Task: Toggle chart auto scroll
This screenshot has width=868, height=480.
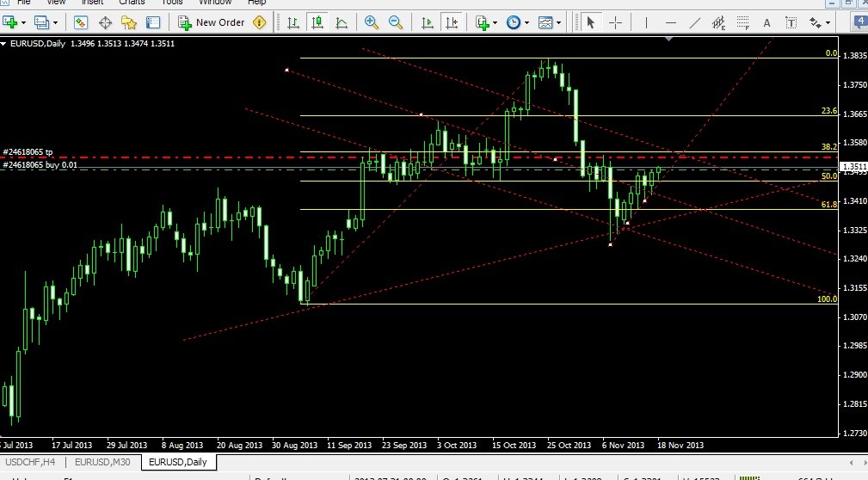Action: [428, 22]
